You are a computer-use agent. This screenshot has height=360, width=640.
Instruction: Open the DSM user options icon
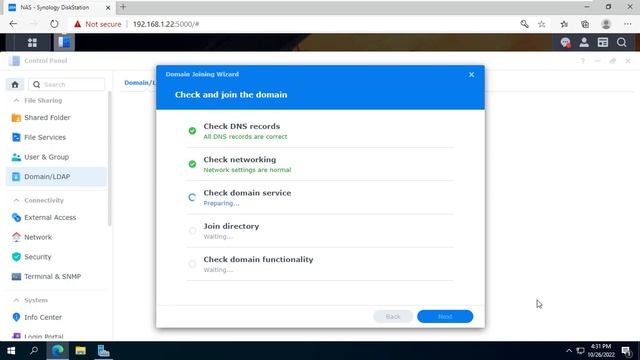point(584,42)
